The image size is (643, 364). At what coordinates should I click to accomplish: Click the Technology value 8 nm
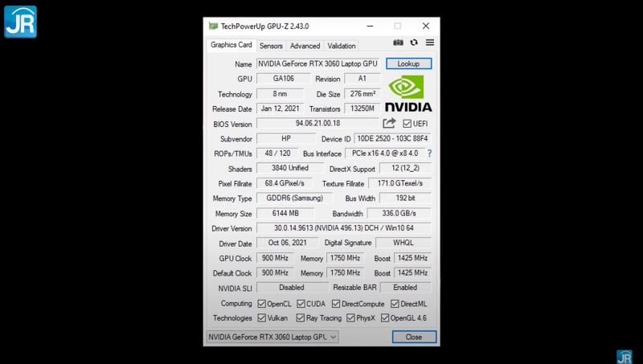coord(280,94)
